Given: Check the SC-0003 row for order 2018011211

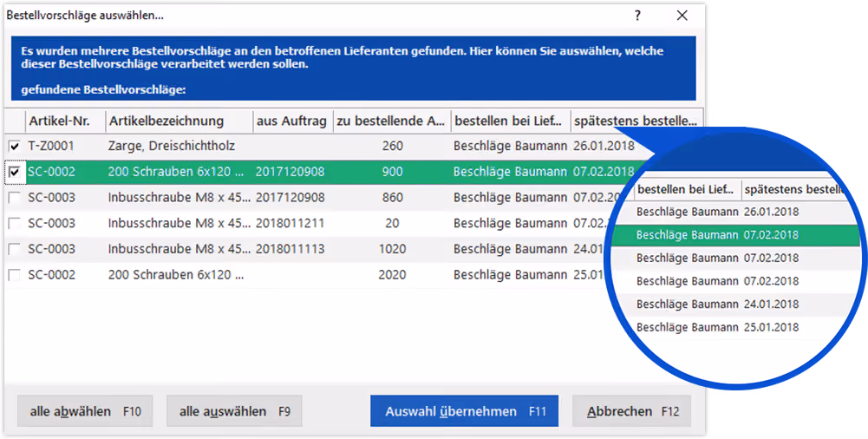Looking at the screenshot, I should [x=15, y=224].
